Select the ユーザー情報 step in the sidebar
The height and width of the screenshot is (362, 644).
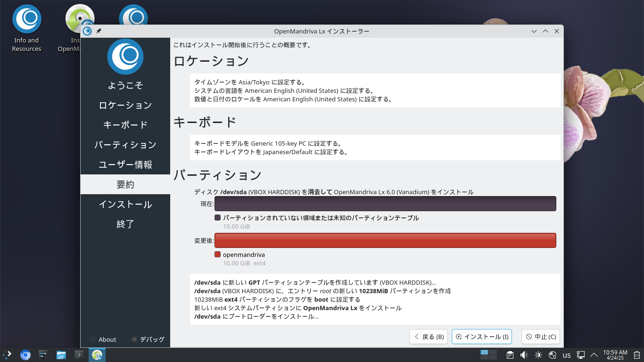[125, 165]
